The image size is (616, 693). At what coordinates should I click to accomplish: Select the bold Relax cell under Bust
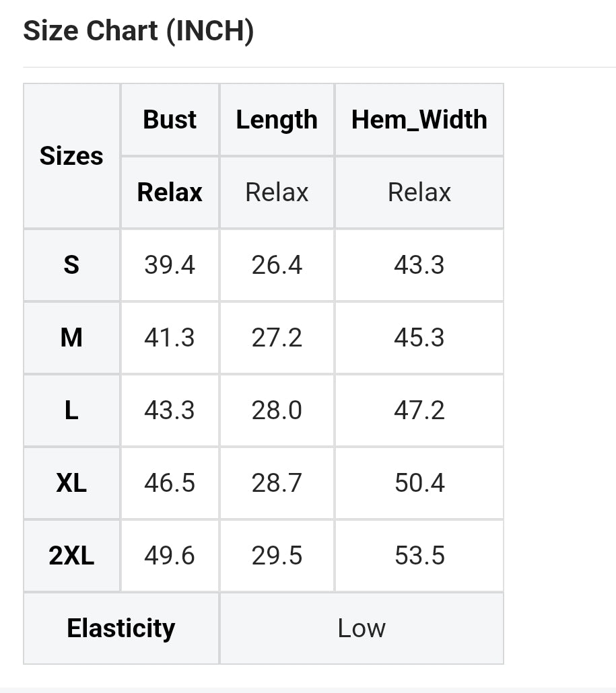170,192
